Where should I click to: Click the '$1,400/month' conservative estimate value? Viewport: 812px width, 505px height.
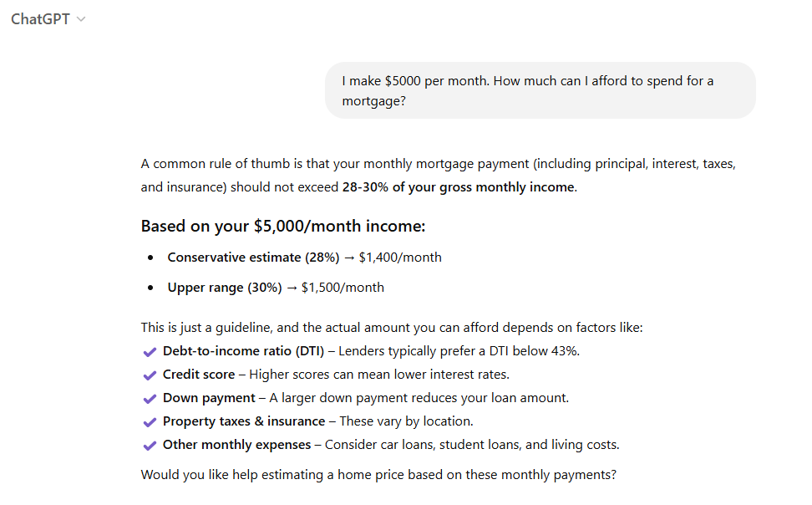pyautogui.click(x=400, y=258)
